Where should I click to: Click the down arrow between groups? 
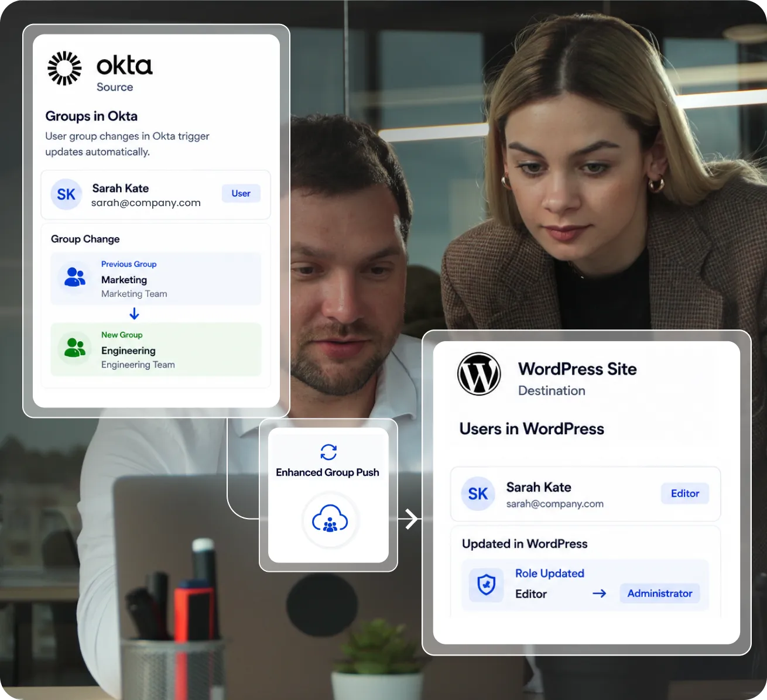point(134,314)
